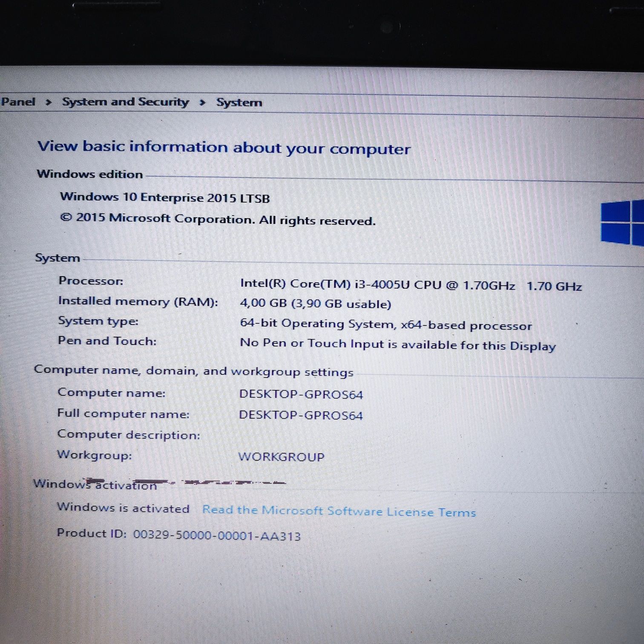Select '64-bit Operating System' system type value
Image resolution: width=644 pixels, height=644 pixels.
point(386,325)
